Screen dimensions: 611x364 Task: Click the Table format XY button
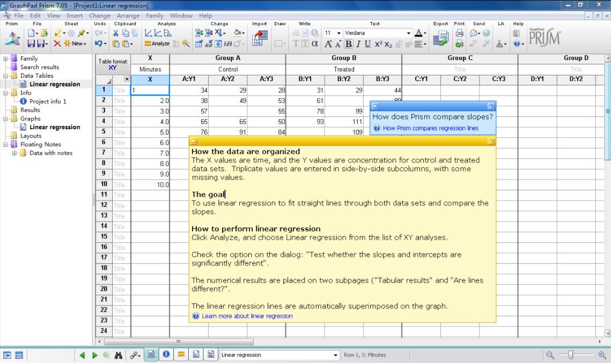pyautogui.click(x=113, y=64)
